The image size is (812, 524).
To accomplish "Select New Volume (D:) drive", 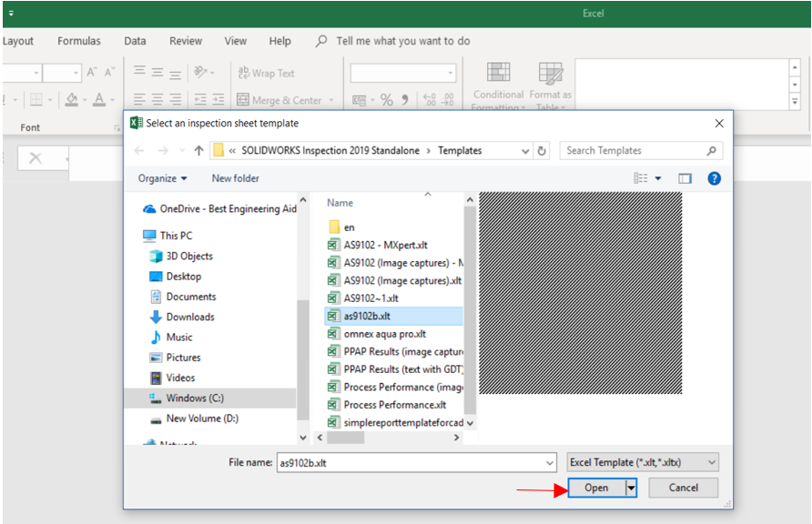I will [194, 418].
